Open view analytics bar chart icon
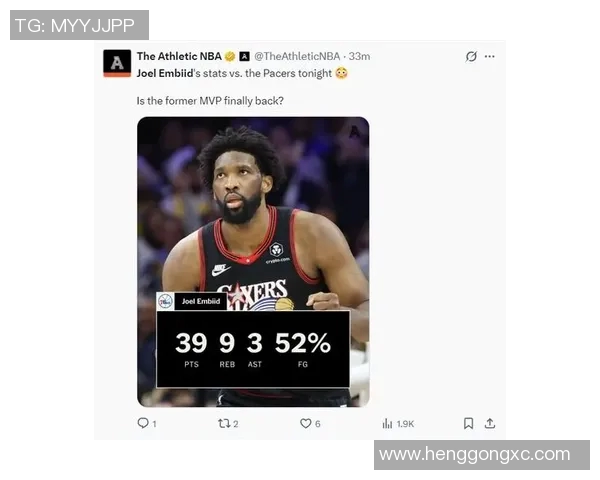This screenshot has width=600, height=480. [387, 423]
